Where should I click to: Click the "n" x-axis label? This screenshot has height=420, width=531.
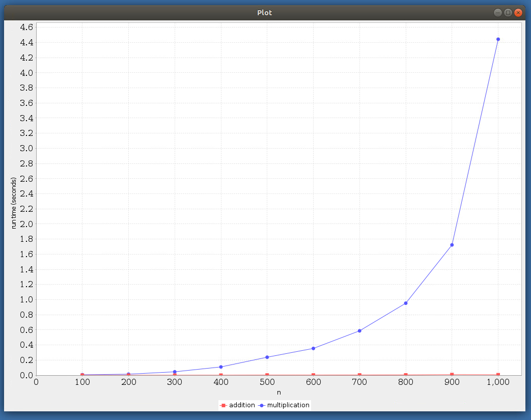pyautogui.click(x=278, y=392)
